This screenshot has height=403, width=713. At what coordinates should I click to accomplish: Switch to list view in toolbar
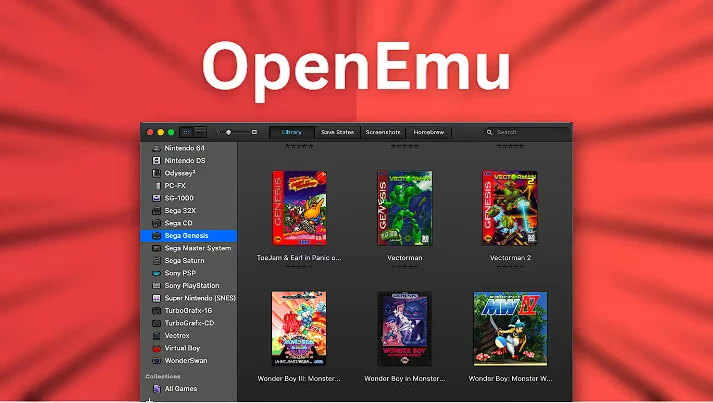point(200,132)
